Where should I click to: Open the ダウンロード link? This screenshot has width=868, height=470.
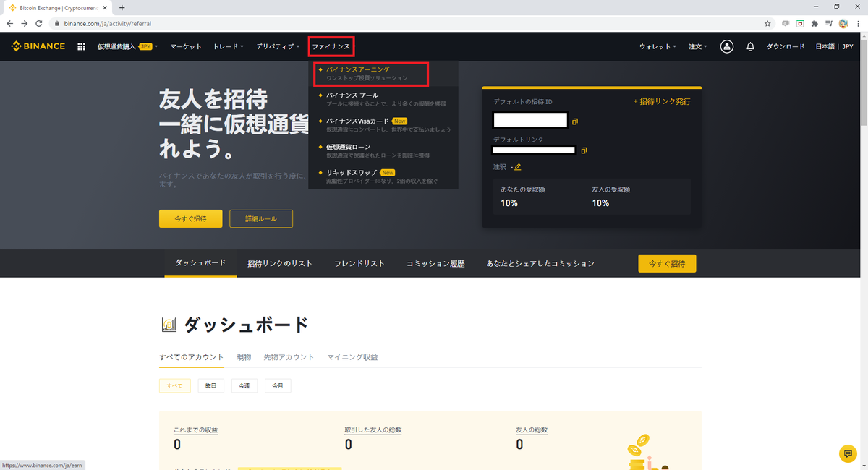pos(786,46)
